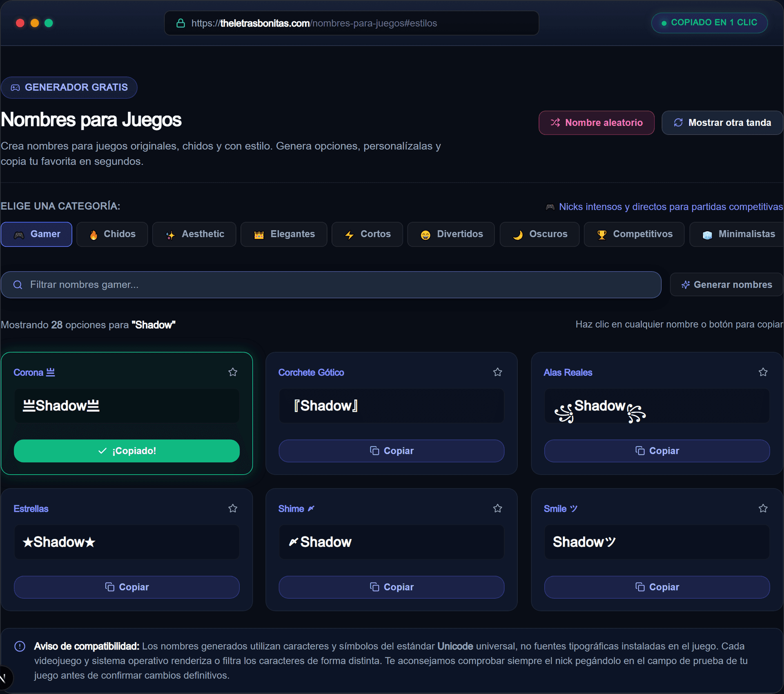The image size is (784, 694).
Task: Click the Generar nombres button
Action: pyautogui.click(x=726, y=285)
